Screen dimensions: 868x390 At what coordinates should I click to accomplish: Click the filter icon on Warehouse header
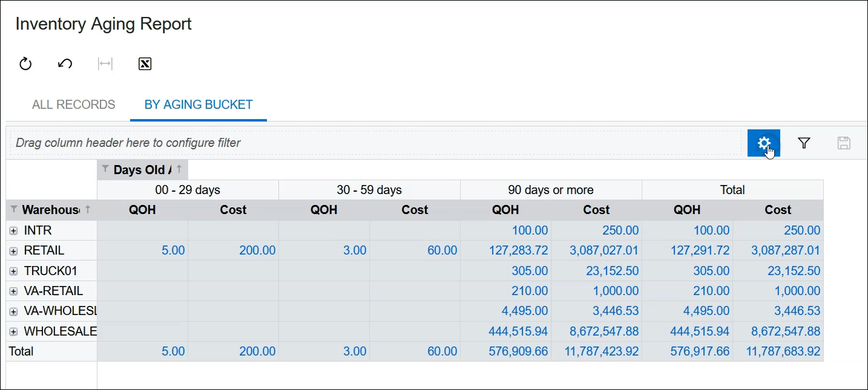[15, 210]
